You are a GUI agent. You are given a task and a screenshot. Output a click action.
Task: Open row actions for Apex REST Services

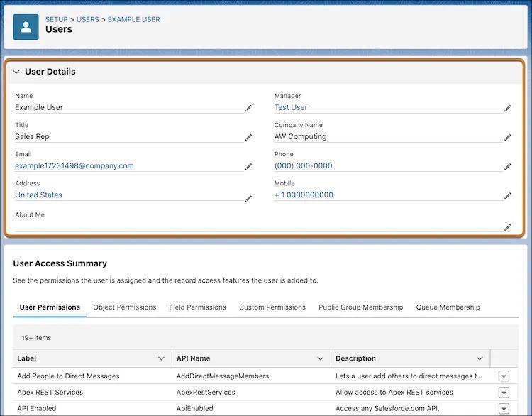point(504,392)
